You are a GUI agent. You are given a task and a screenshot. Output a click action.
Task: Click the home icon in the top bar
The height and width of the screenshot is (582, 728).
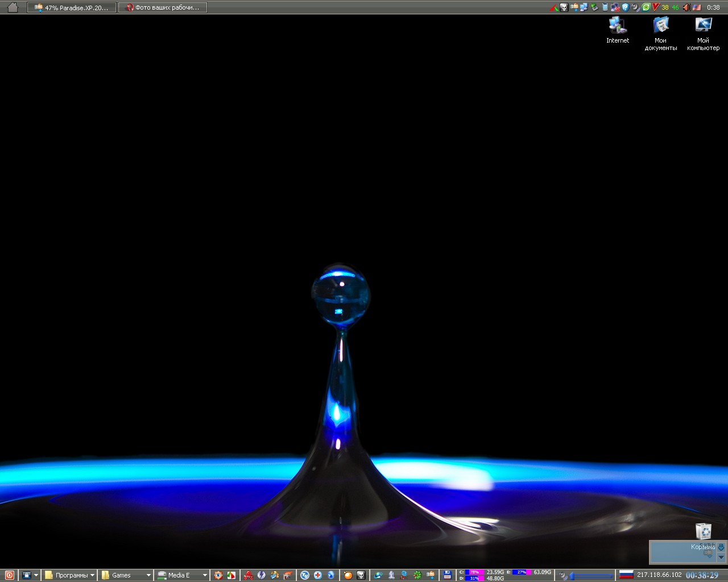pyautogui.click(x=13, y=7)
